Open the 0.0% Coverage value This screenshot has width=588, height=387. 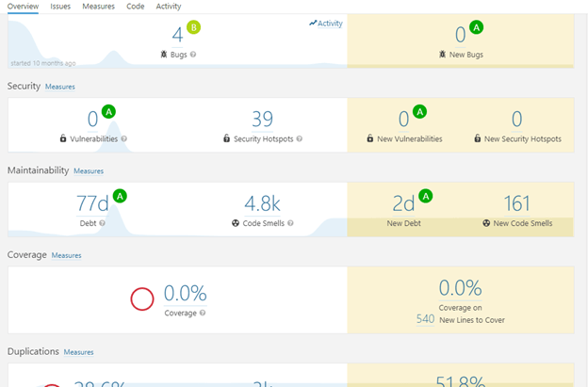186,294
